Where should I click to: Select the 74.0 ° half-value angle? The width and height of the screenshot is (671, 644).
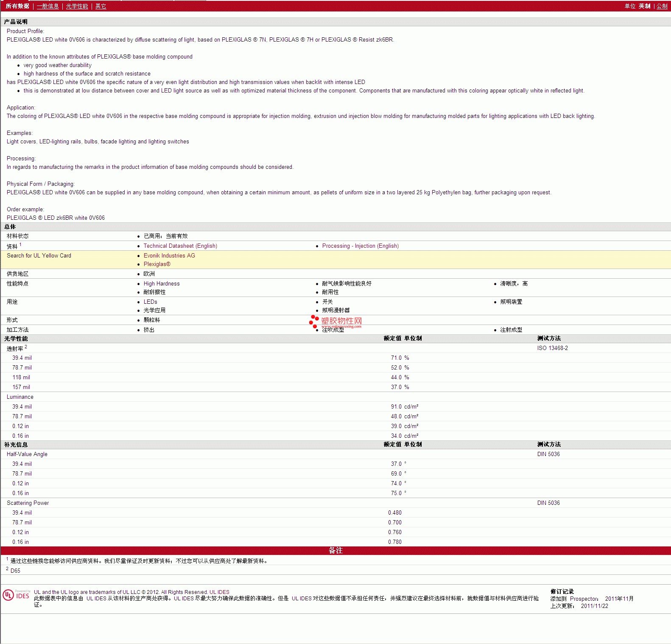click(398, 483)
